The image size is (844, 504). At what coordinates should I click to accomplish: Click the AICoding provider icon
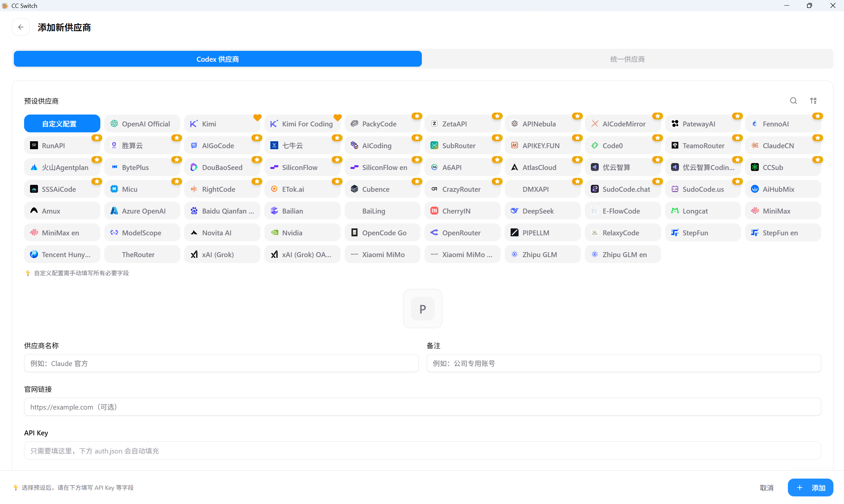coord(354,145)
